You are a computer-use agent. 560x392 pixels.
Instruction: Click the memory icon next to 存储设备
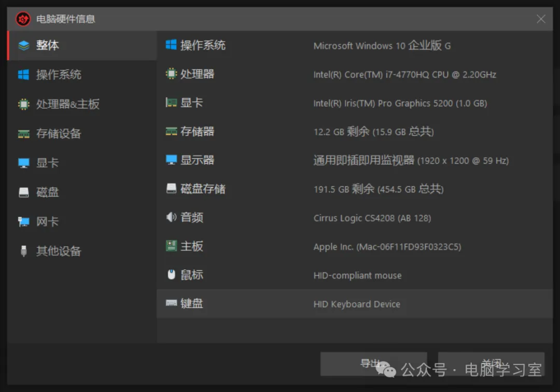tap(23, 134)
